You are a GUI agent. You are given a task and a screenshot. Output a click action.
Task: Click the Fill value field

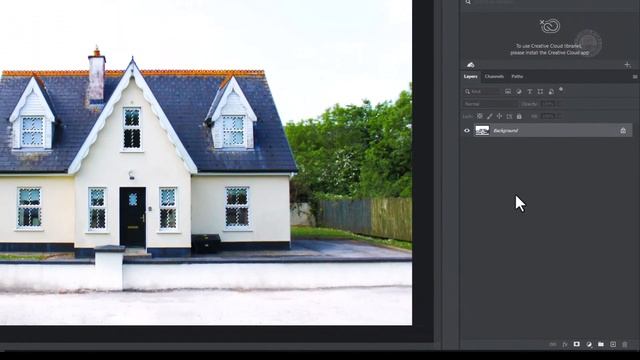[549, 116]
